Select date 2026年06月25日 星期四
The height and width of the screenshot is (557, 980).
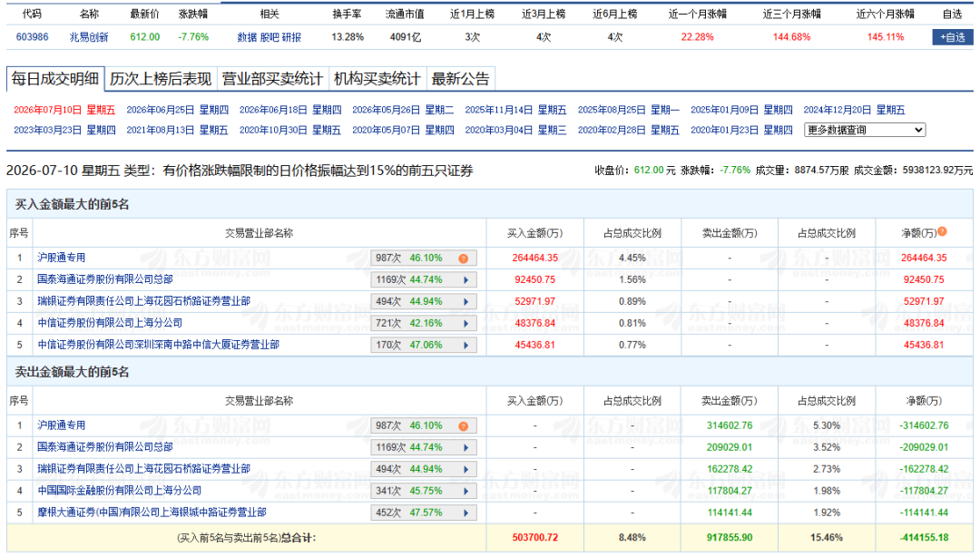point(178,110)
